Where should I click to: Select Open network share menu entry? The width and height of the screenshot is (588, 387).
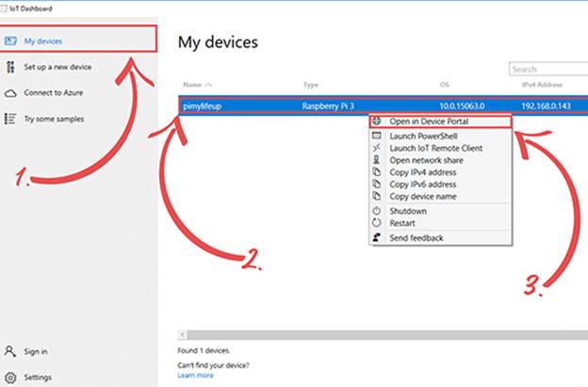(x=426, y=160)
